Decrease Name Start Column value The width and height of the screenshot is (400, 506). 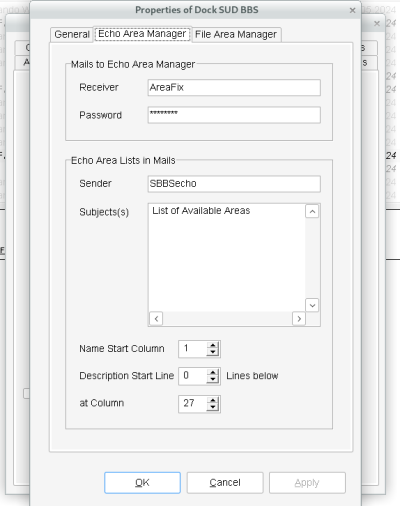click(213, 352)
